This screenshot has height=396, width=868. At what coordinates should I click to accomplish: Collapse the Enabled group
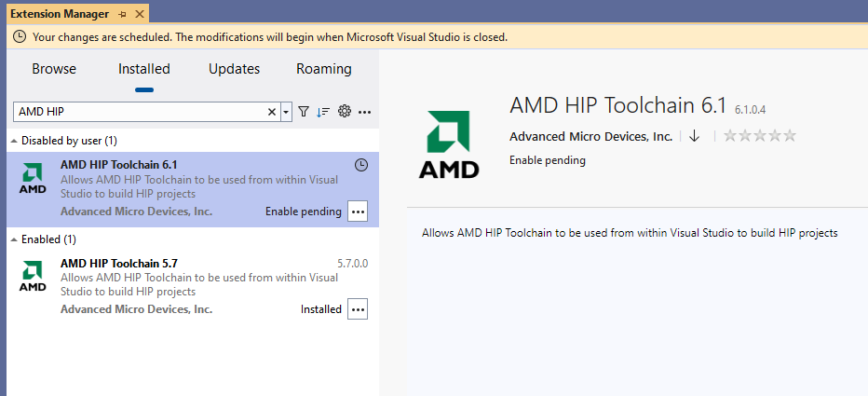coord(14,239)
